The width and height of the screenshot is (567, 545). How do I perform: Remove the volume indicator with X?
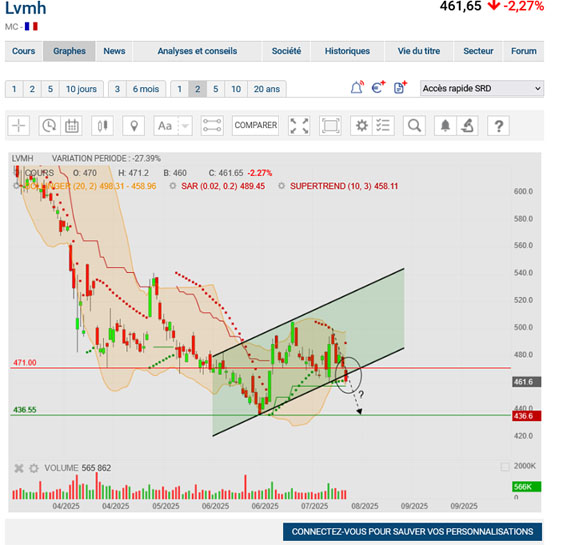[x=19, y=468]
